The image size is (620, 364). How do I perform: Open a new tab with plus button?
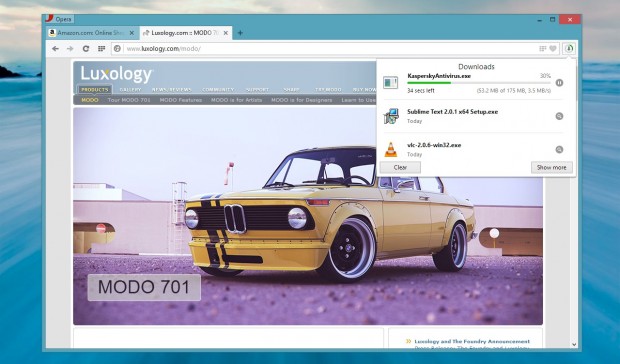coord(240,33)
